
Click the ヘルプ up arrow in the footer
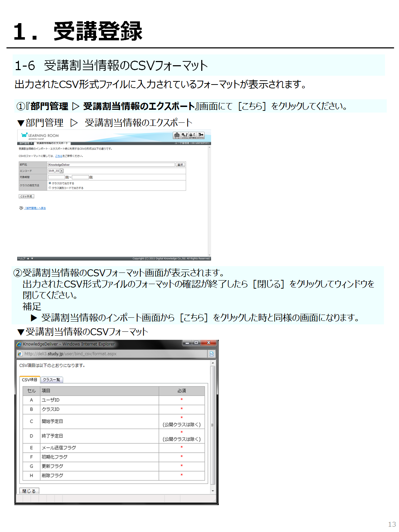click(28, 258)
